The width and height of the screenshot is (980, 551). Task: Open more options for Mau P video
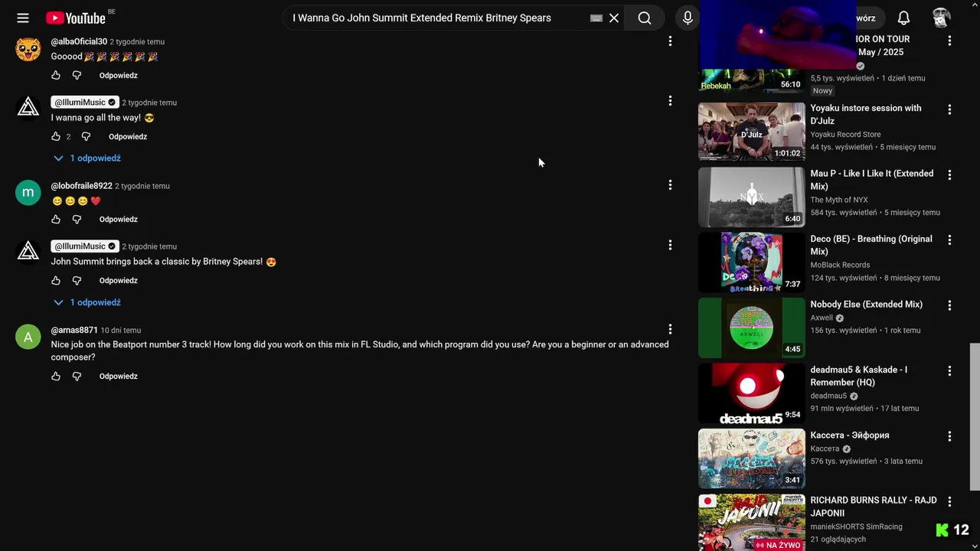point(949,174)
